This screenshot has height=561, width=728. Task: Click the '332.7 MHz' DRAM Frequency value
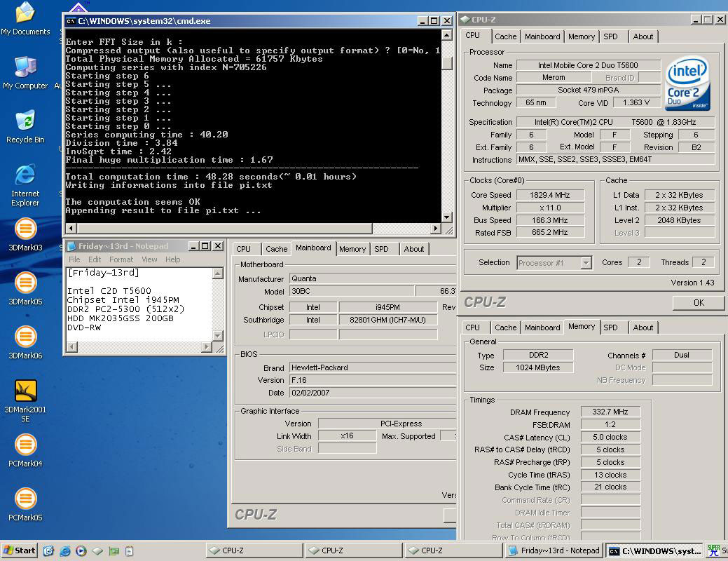(x=610, y=412)
